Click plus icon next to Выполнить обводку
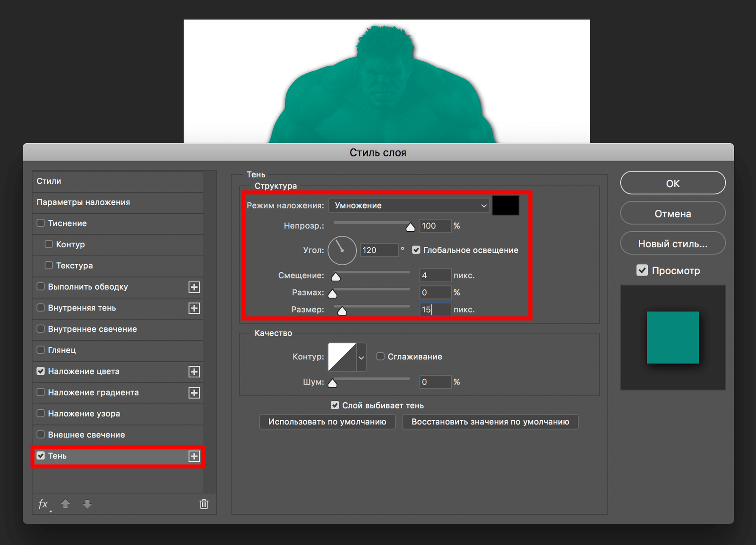The width and height of the screenshot is (756, 545). [194, 287]
